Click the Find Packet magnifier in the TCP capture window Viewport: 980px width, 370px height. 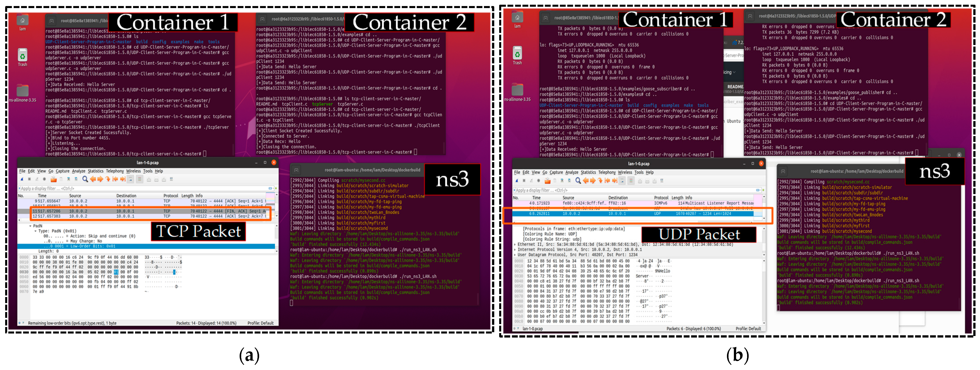(85, 179)
